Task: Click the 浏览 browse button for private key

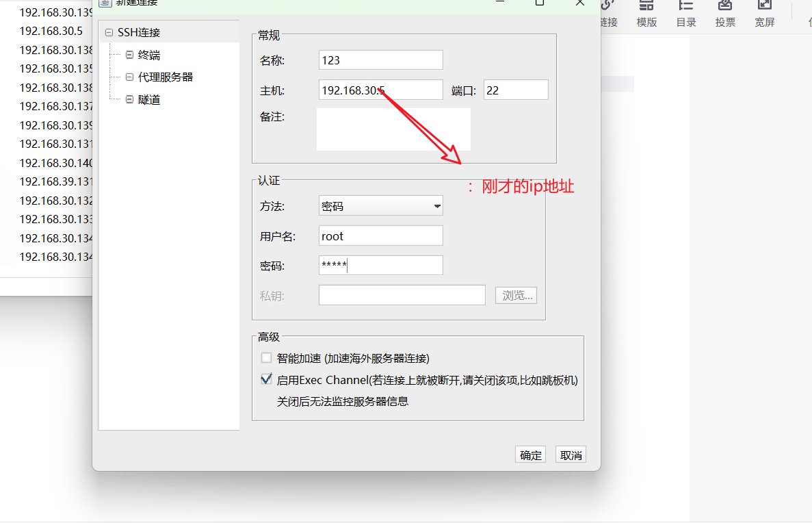Action: point(516,294)
